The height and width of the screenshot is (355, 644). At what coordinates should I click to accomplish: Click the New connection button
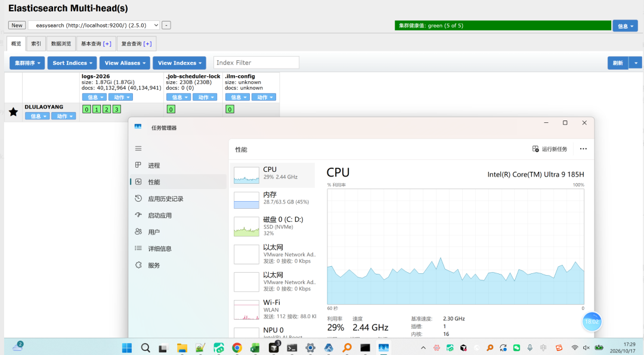pos(17,25)
